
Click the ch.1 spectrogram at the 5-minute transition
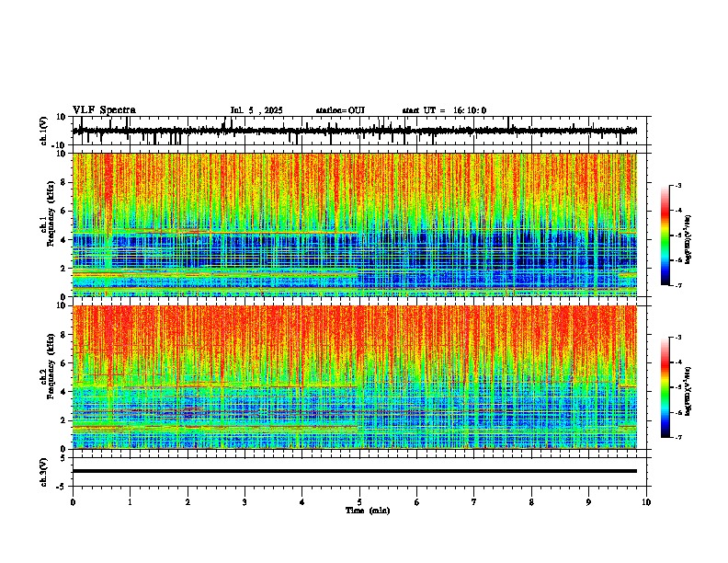pyautogui.click(x=359, y=224)
